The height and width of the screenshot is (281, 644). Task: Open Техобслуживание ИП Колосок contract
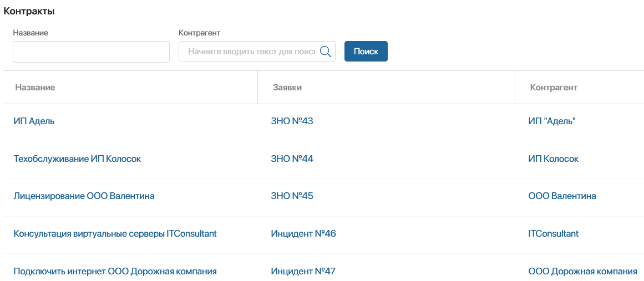pyautogui.click(x=77, y=159)
